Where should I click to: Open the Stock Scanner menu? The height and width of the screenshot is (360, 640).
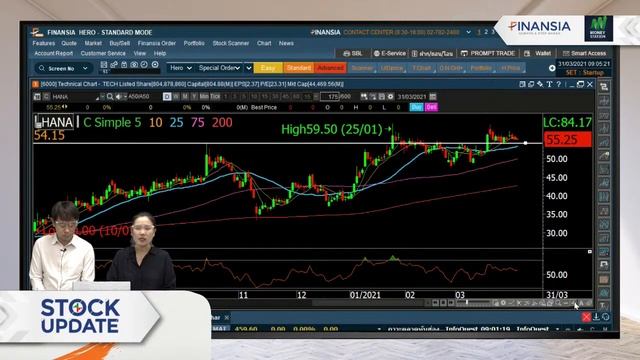click(x=231, y=43)
